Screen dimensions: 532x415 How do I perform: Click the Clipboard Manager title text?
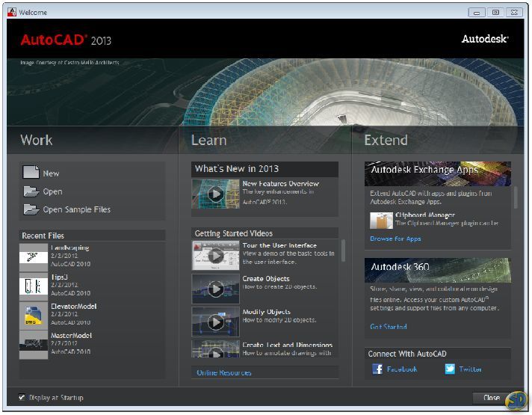click(x=425, y=215)
